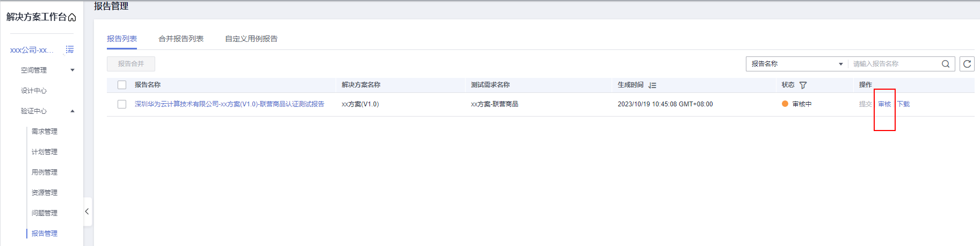Viewport: 980px width, 246px height.
Task: Switch to the 合并报告列表 tab
Action: [x=181, y=39]
